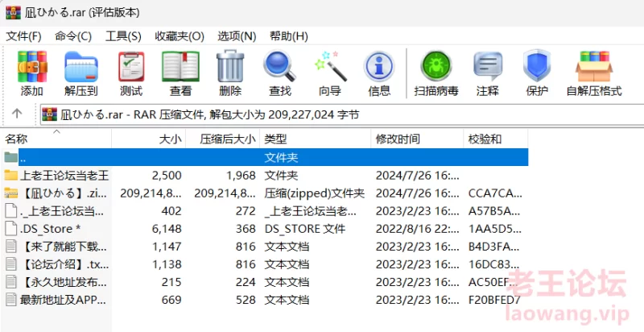Go up one level arrow button
Viewport: 644px width, 332px height.
(x=17, y=114)
